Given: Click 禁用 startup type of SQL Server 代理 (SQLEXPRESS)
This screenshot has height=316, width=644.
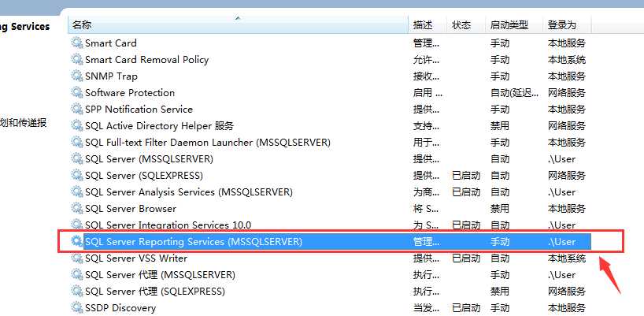Looking at the screenshot, I should tap(499, 292).
